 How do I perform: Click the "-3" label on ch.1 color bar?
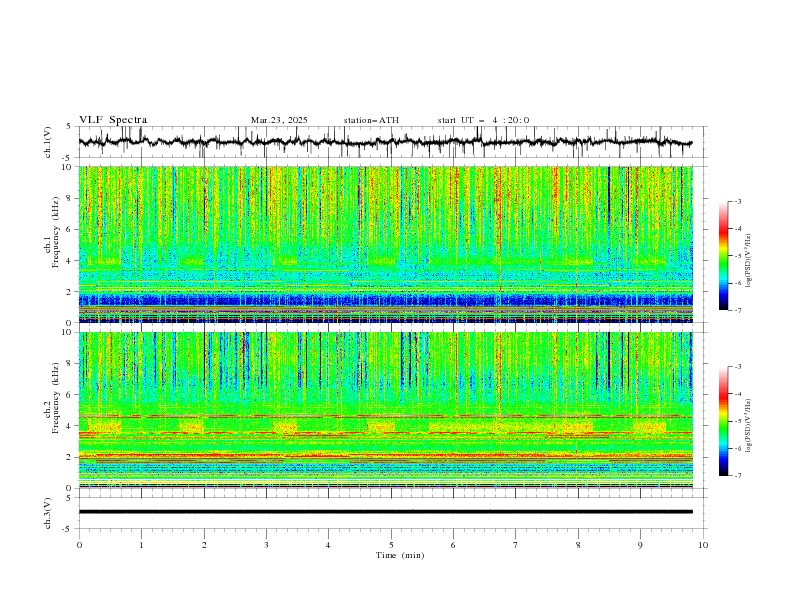[x=737, y=201]
